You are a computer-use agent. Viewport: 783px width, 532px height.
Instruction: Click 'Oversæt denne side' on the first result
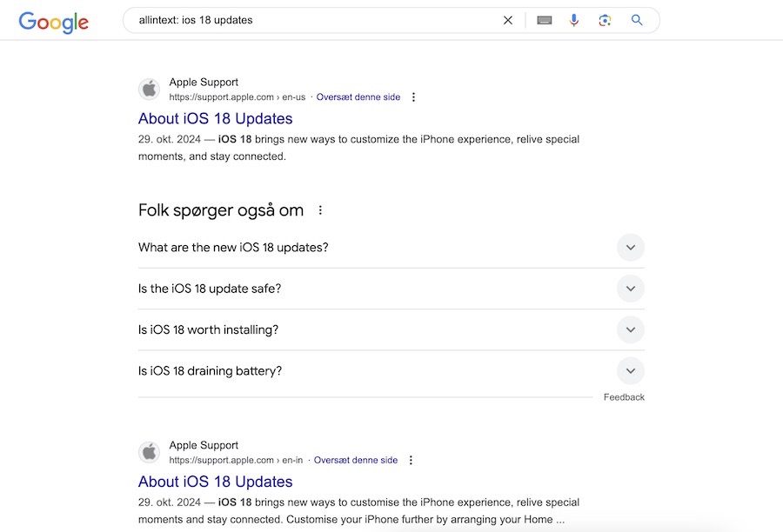358,96
